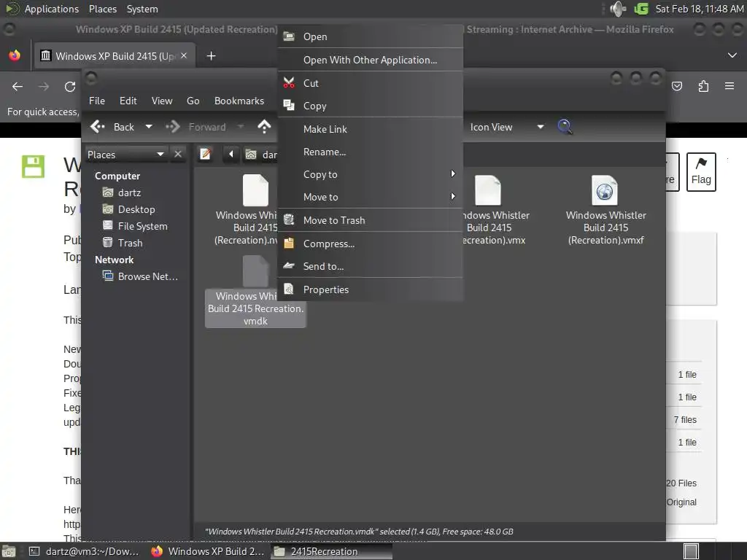
Task: Open the Firefox list all tabs chevron
Action: pos(732,55)
